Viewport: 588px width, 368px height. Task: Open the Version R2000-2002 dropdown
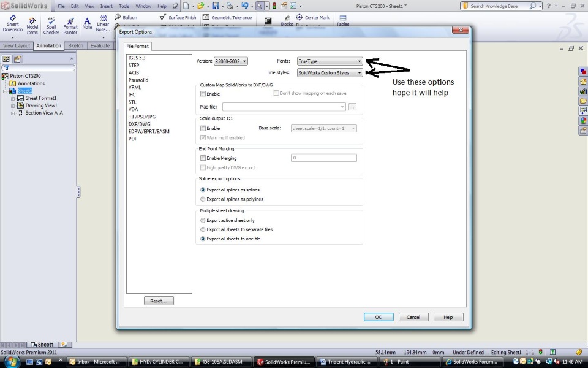coord(231,61)
